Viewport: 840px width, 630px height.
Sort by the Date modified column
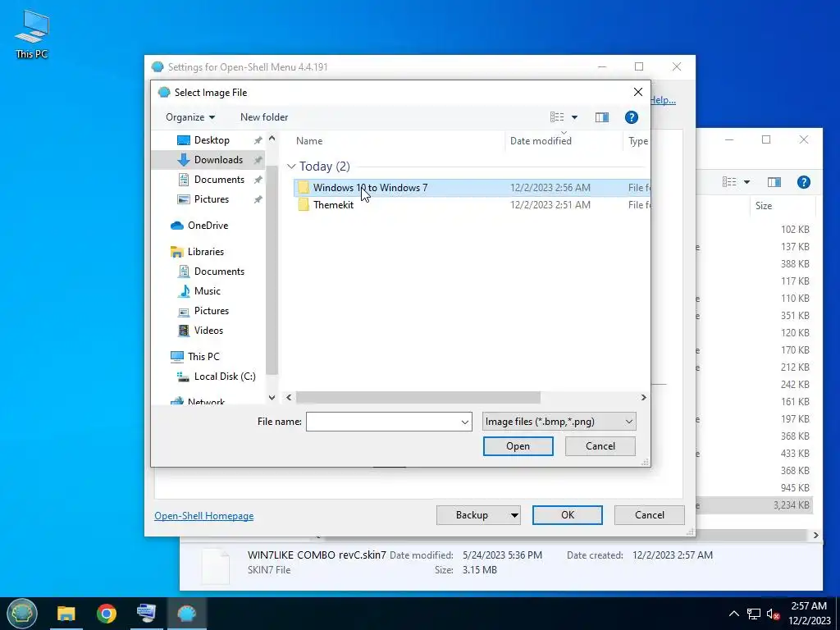click(x=541, y=141)
